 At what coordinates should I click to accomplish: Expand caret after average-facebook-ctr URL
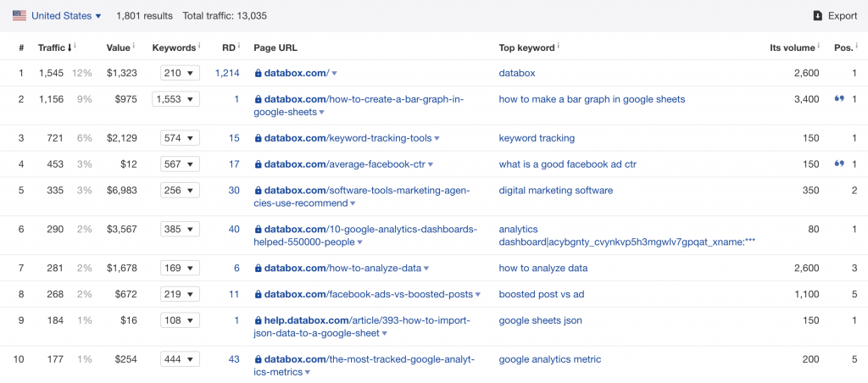coord(431,165)
